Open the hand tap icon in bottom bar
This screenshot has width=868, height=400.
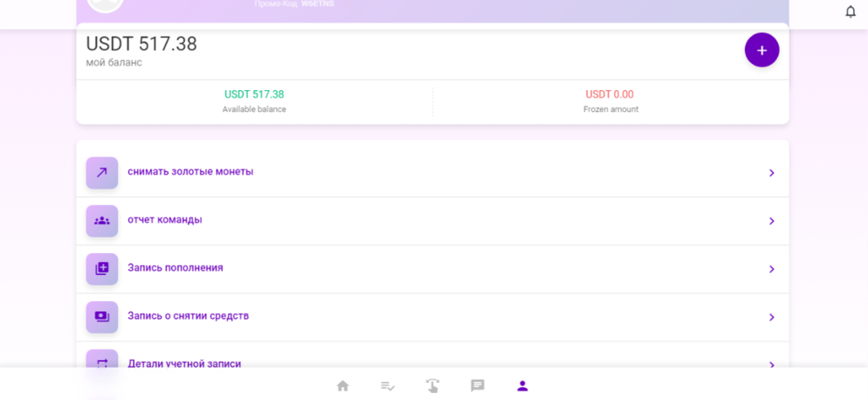[432, 386]
